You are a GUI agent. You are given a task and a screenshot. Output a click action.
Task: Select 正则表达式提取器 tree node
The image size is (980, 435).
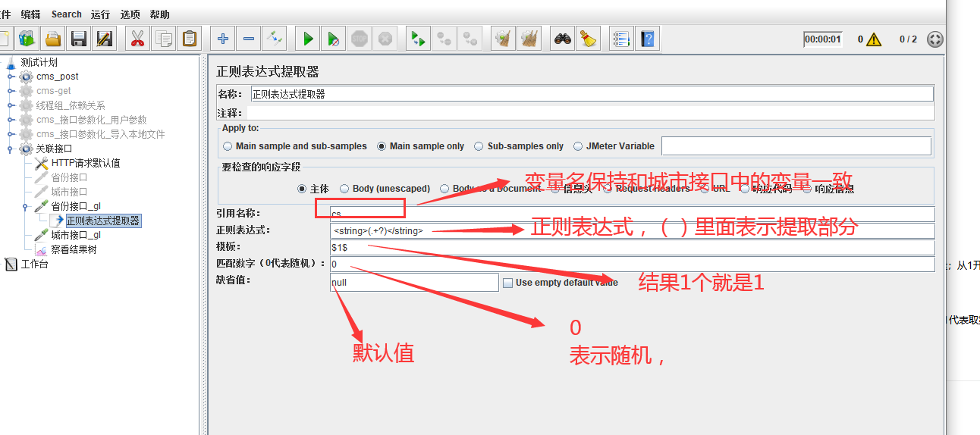click(x=102, y=221)
